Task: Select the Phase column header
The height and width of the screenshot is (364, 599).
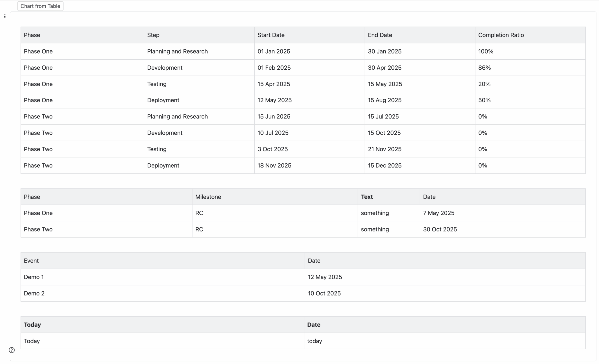Action: tap(32, 35)
